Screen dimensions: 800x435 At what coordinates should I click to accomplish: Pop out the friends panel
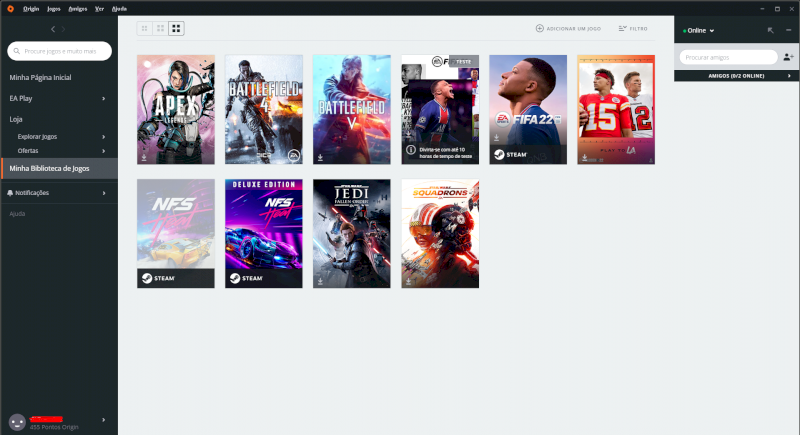click(x=771, y=31)
